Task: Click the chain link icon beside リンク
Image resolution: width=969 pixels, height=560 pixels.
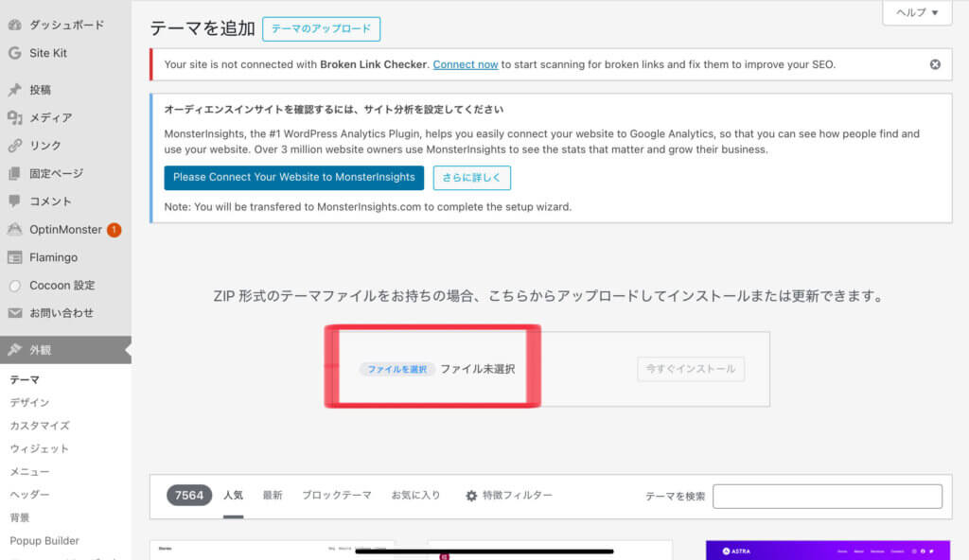Action: click(x=15, y=146)
